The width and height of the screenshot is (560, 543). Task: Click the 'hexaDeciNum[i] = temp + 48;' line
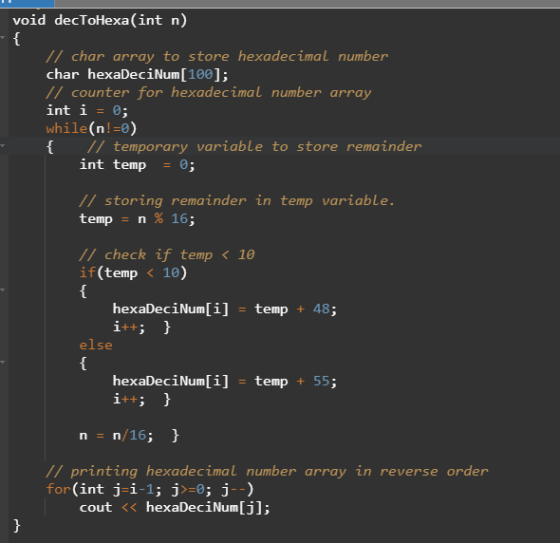click(225, 309)
